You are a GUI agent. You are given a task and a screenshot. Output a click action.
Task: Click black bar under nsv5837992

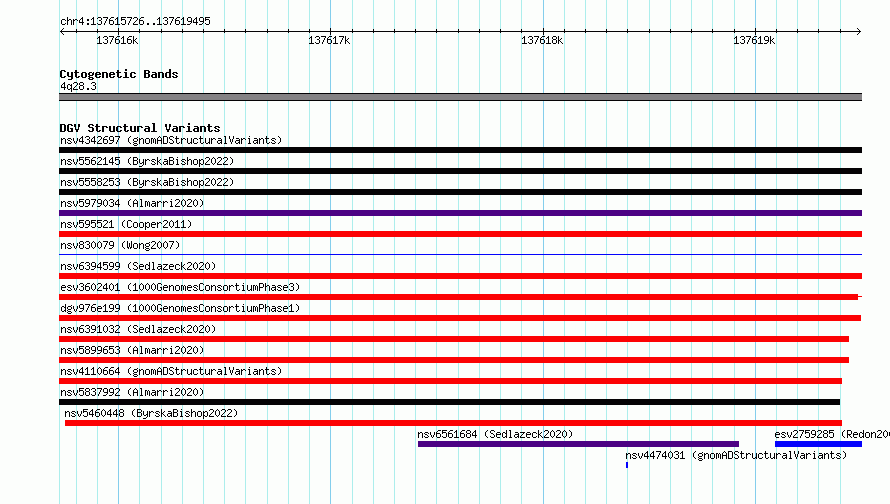450,402
